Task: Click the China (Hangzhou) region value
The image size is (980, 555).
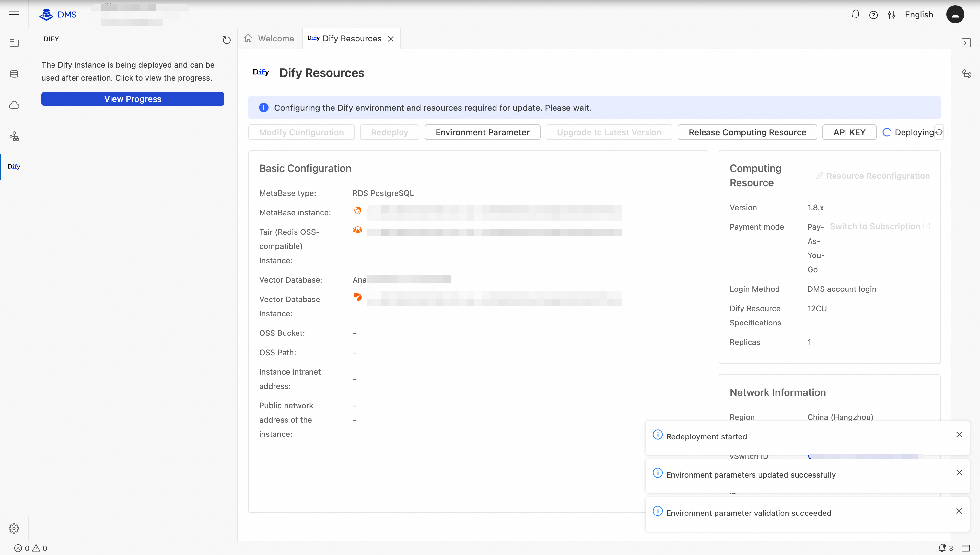Action: (x=840, y=417)
